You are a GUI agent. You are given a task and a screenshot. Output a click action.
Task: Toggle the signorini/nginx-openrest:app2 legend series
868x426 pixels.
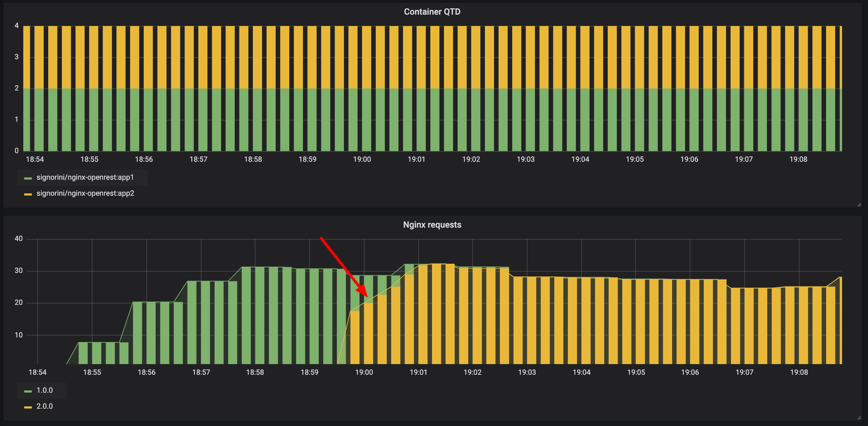click(x=85, y=193)
